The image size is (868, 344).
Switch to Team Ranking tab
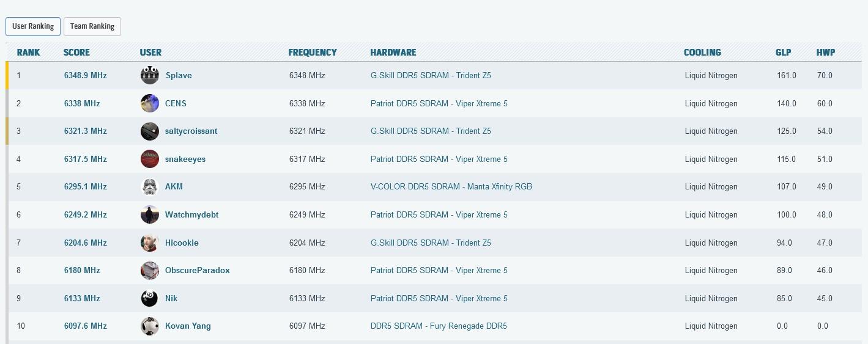pyautogui.click(x=92, y=26)
